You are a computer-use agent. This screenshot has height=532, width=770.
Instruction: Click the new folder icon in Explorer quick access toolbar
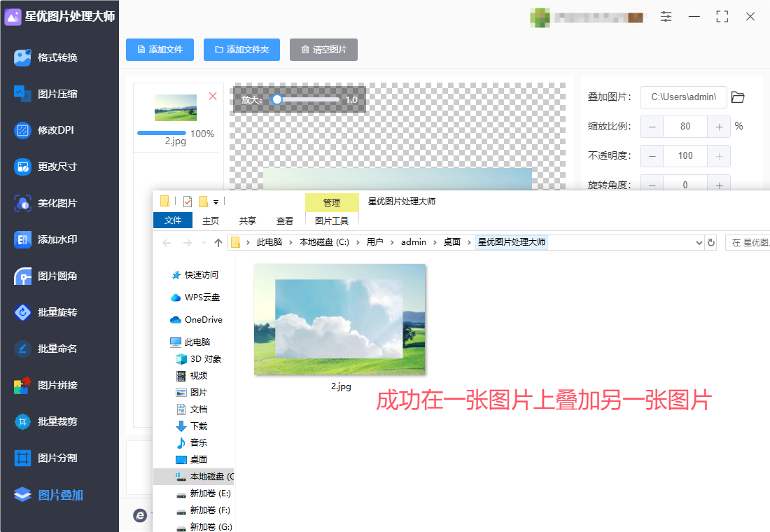(203, 202)
